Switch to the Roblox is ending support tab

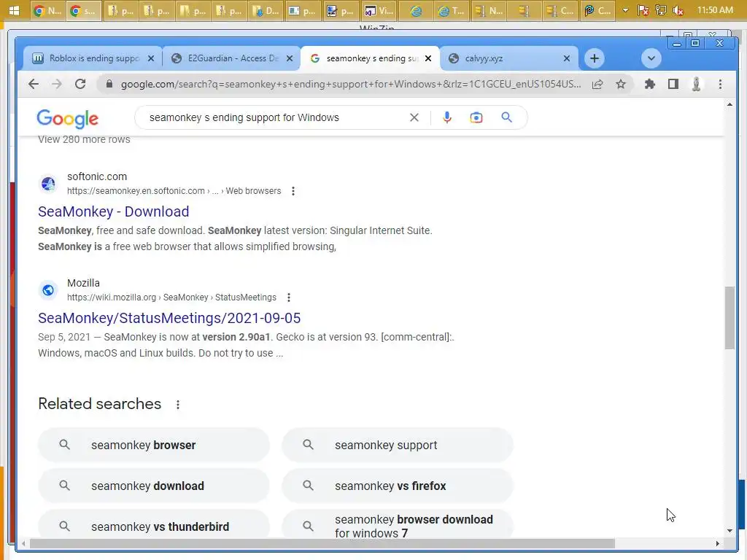[x=94, y=58]
